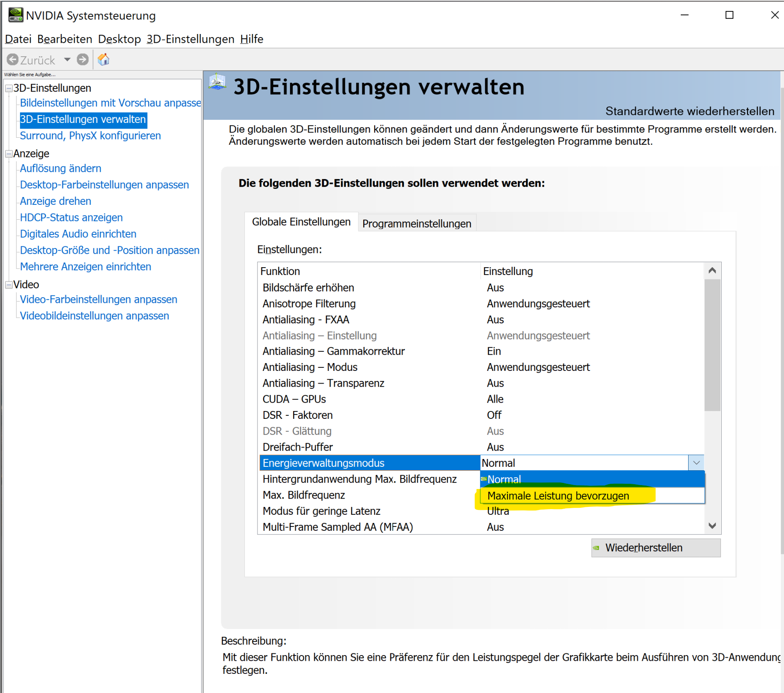784x693 pixels.
Task: Select the Dreifach-Puffer row
Action: pyautogui.click(x=481, y=447)
